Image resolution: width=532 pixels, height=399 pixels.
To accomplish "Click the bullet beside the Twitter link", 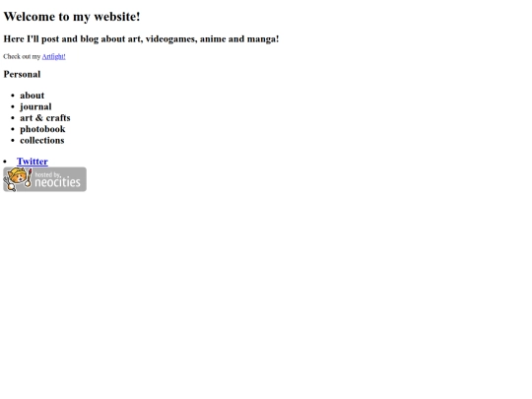I will tap(5, 162).
